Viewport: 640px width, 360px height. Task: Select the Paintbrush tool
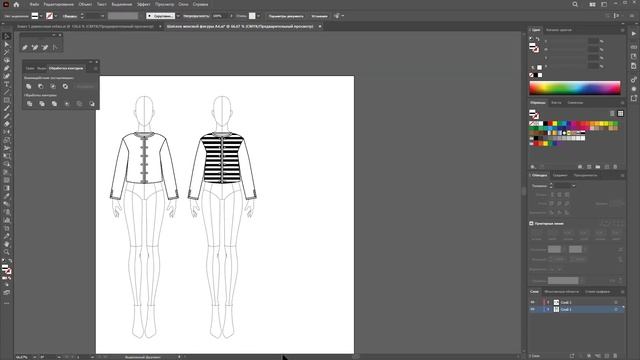[x=7, y=108]
